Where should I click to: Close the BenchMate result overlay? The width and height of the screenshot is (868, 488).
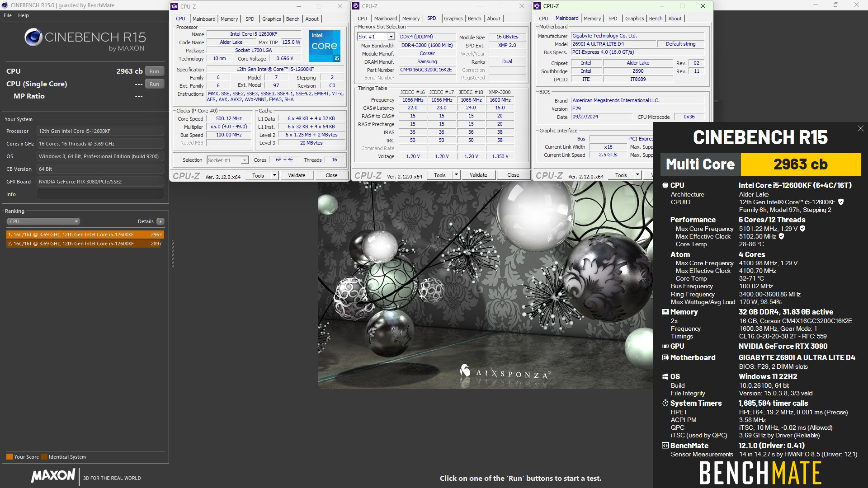pyautogui.click(x=860, y=129)
